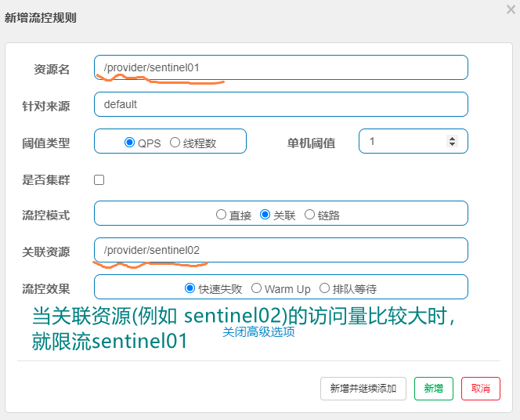The width and height of the screenshot is (520, 420).
Task: Toggle the 是否集群 checkbox
Action: pos(99,179)
